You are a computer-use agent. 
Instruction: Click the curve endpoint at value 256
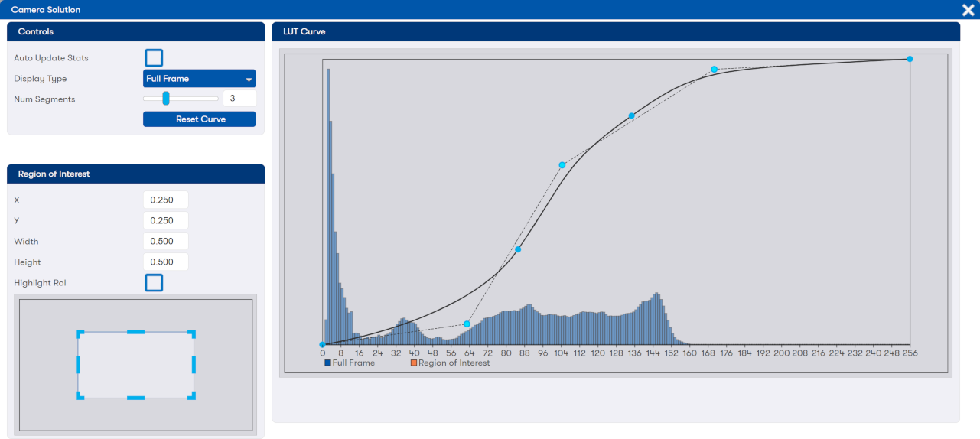(910, 59)
